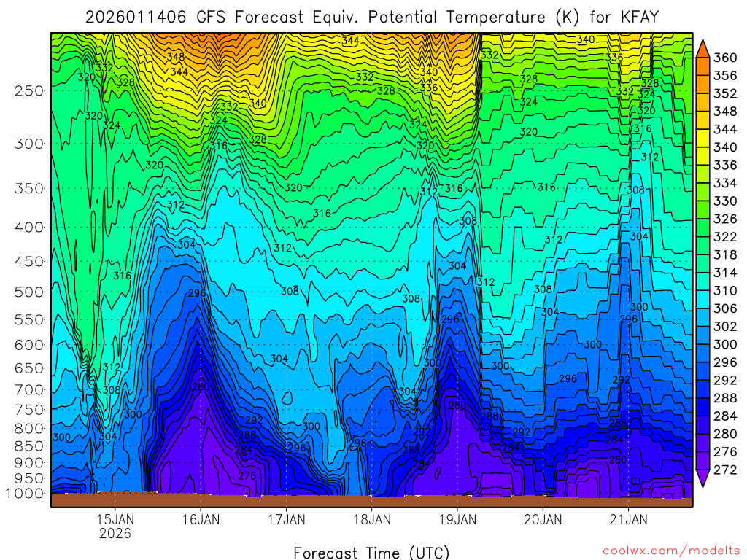Click the 950 pressure axis label
Image resolution: width=747 pixels, height=560 pixels.
[29, 478]
